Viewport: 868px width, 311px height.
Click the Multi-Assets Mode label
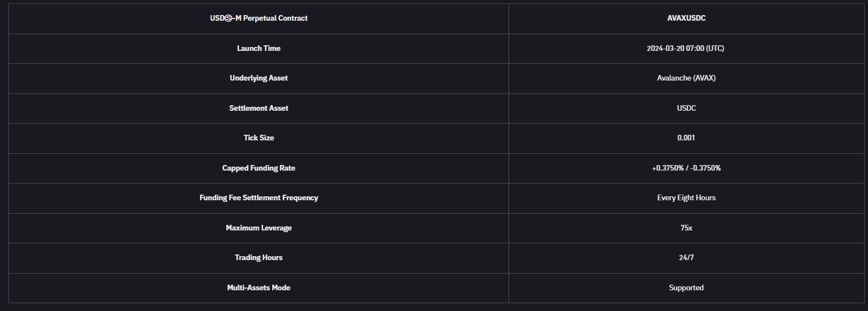tap(259, 288)
